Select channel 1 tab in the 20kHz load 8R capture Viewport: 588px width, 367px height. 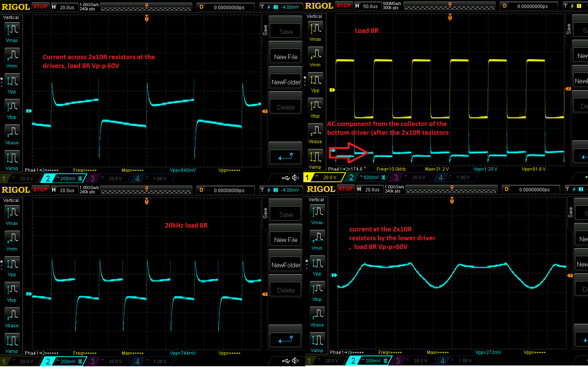[x=19, y=361]
